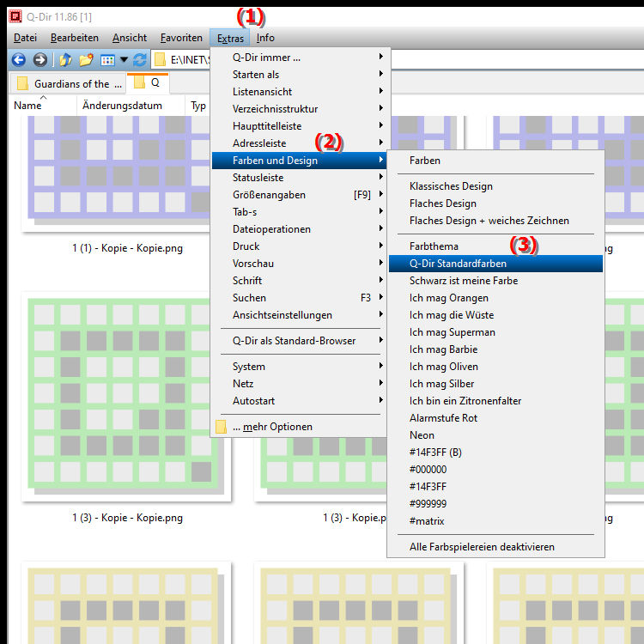This screenshot has width=644, height=644.
Task: Select Farben und Design menu entry
Action: 299,161
